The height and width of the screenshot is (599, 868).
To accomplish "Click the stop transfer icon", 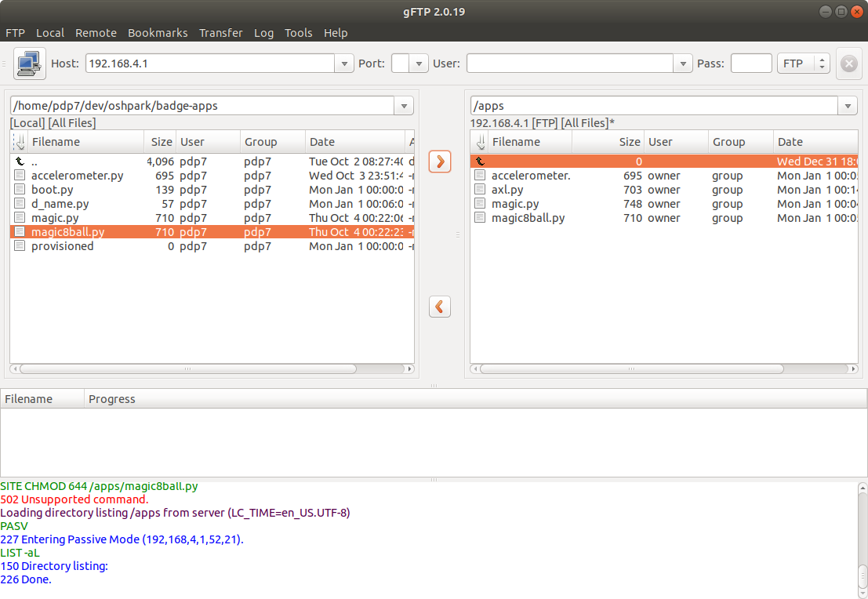I will click(x=848, y=64).
